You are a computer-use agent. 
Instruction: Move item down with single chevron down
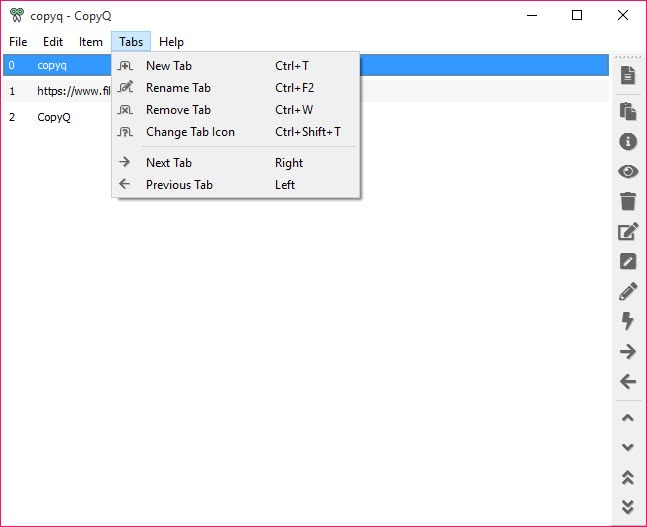pos(628,447)
